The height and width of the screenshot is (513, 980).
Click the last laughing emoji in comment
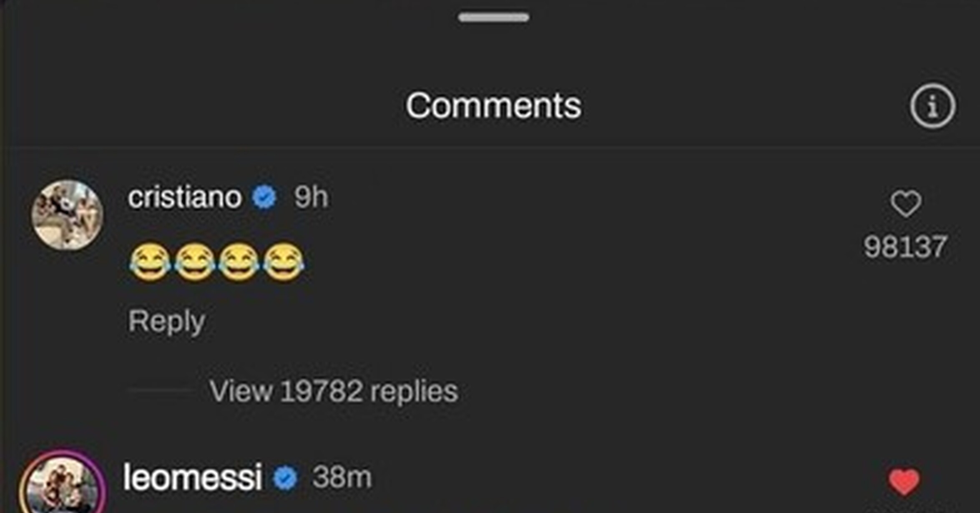click(x=284, y=262)
